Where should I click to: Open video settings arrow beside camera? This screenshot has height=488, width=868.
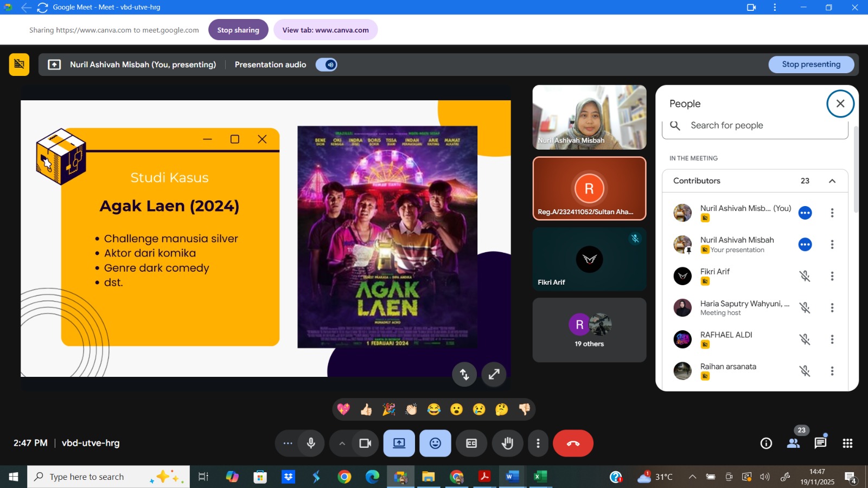(342, 444)
